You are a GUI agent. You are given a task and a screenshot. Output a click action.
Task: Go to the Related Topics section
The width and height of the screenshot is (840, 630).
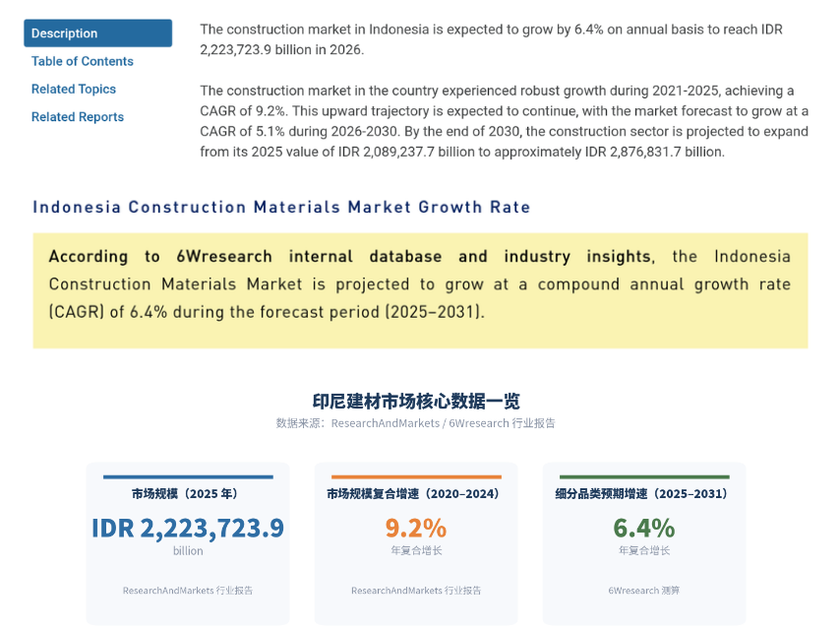point(74,89)
